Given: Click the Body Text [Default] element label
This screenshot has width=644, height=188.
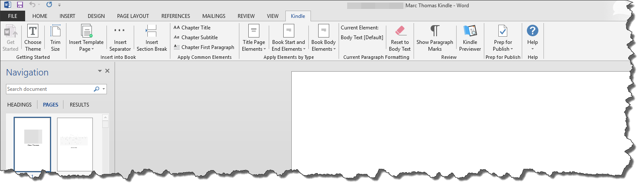Looking at the screenshot, I should coord(362,38).
